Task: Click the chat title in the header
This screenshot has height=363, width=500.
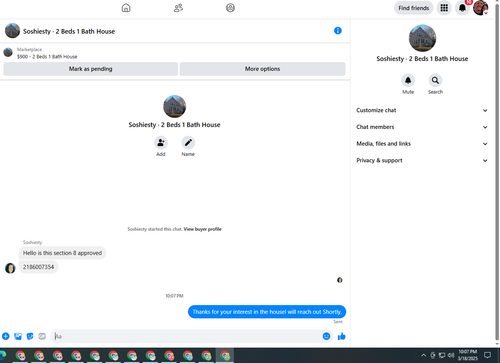Action: point(69,31)
